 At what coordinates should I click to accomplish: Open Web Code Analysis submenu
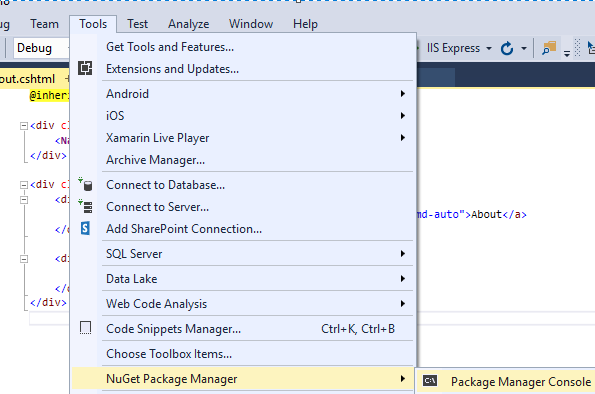(243, 304)
